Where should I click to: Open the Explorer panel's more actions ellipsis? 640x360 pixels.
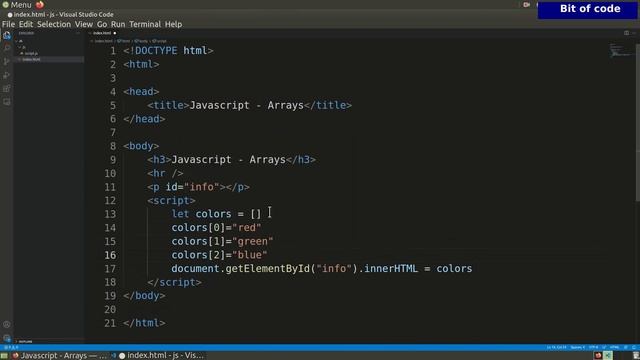tap(78, 33)
